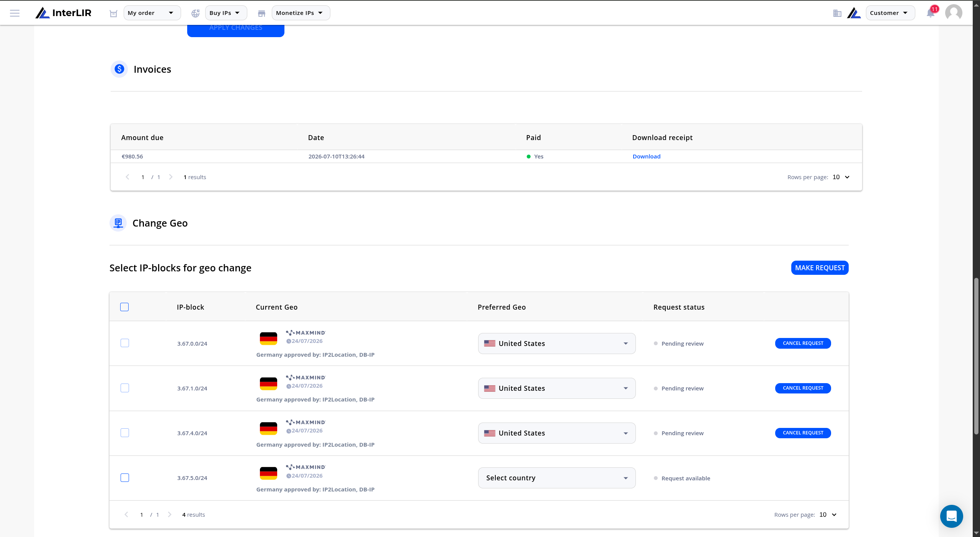Click MaxMind logo in 3.67.0.0/24 row
The height and width of the screenshot is (537, 980).
click(305, 333)
